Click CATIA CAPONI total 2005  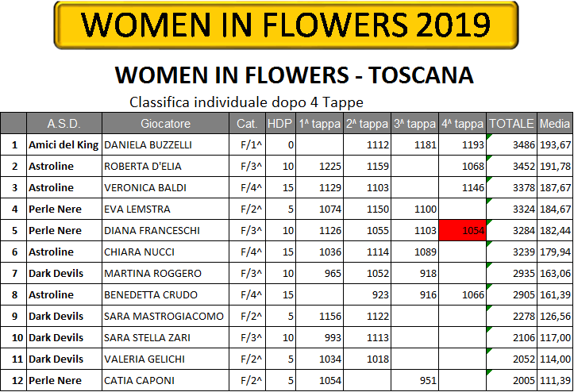[511, 380]
